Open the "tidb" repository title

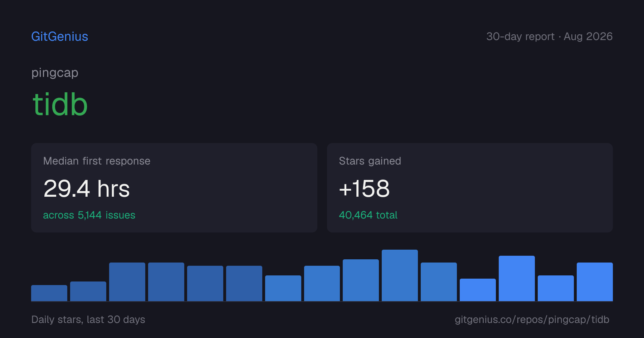(60, 104)
